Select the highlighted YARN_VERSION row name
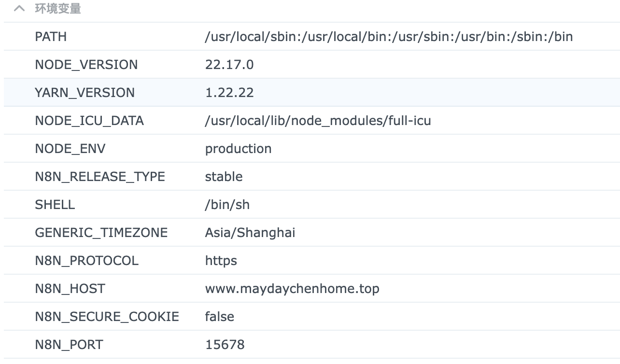 tap(85, 93)
